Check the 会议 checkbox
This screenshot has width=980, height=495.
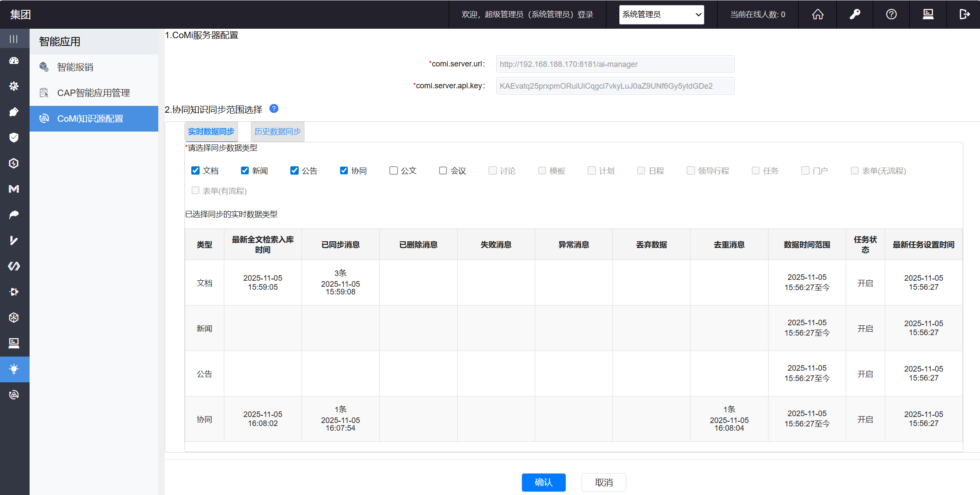(443, 171)
